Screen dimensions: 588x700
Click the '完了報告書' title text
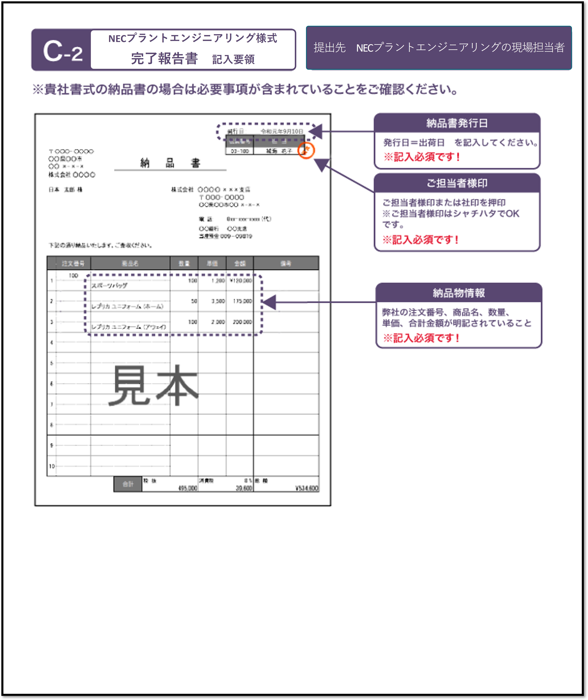[164, 59]
